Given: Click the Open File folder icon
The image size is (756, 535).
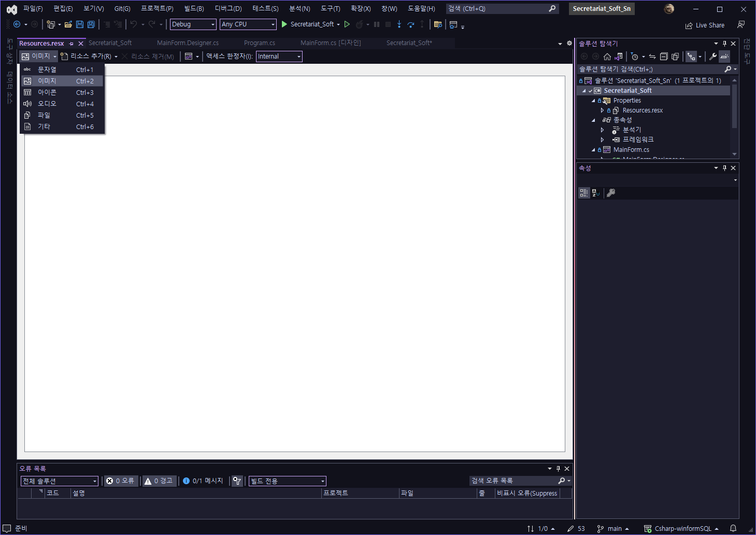Looking at the screenshot, I should pos(68,24).
